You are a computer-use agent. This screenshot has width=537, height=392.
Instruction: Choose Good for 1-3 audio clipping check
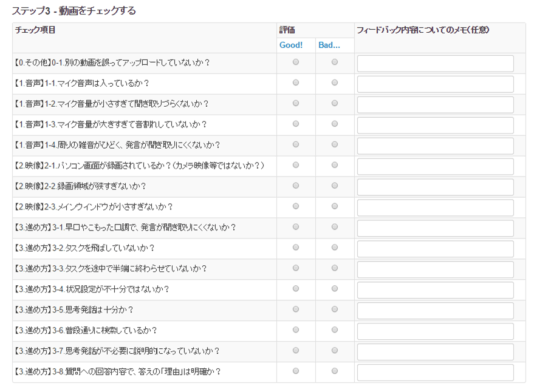coord(296,124)
